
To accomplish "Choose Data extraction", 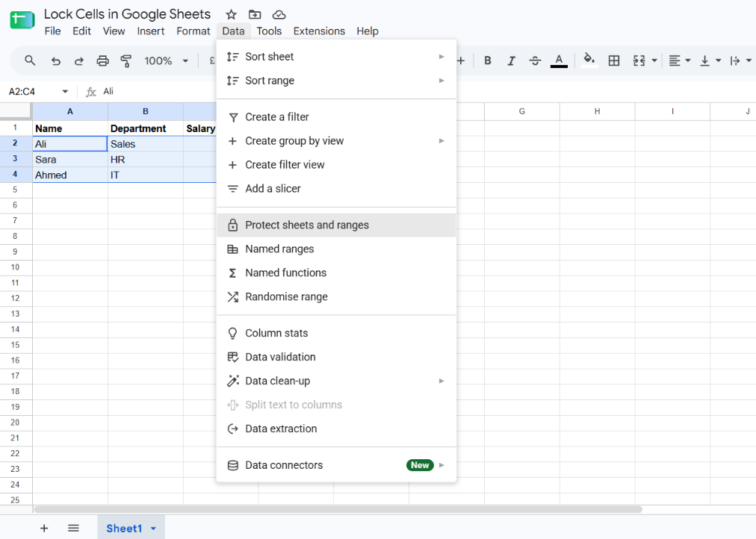I will 336,429.
